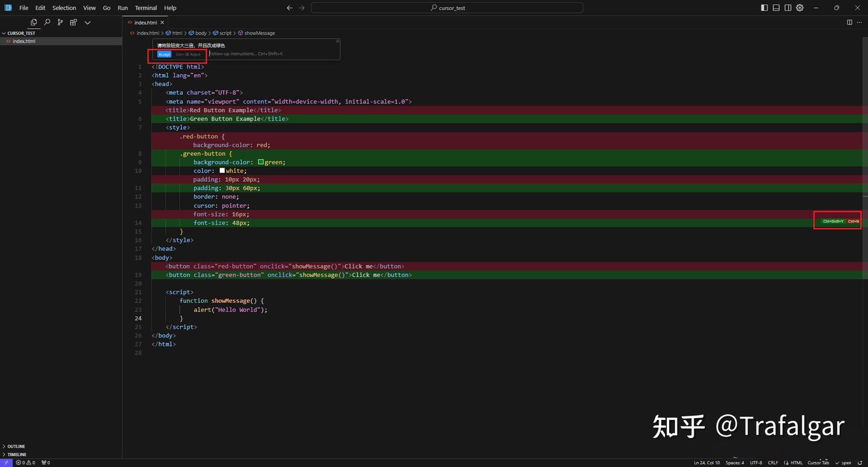This screenshot has height=467, width=868.
Task: Click the green color swatch in CSS
Action: coord(261,162)
